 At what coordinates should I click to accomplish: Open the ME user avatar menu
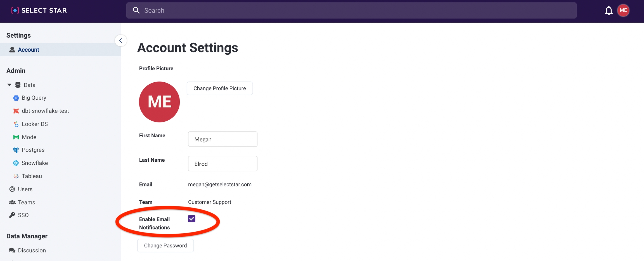point(623,11)
